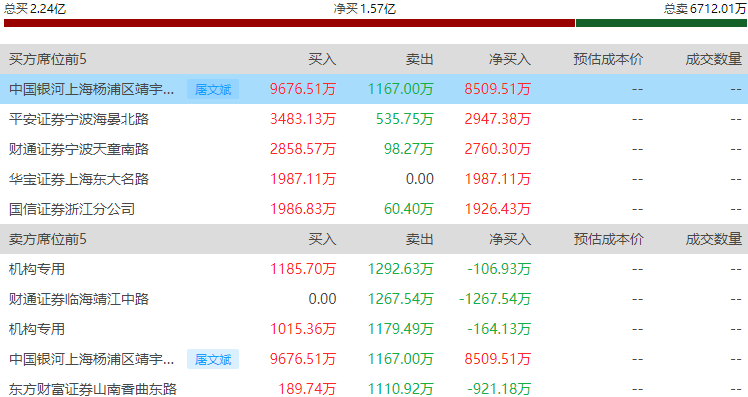Click the 1185.70万 buy value
The image size is (748, 397).
click(303, 269)
